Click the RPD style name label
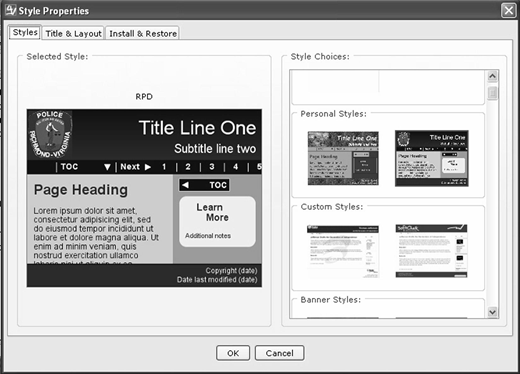Viewport: 520px width, 374px height. point(144,97)
